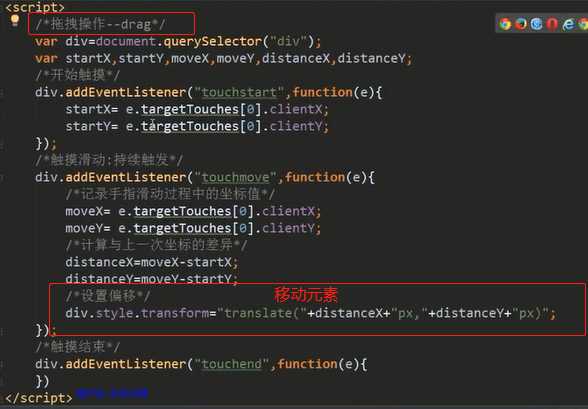The width and height of the screenshot is (588, 409).
Task: Click the "translate(" string literal
Action: click(262, 313)
